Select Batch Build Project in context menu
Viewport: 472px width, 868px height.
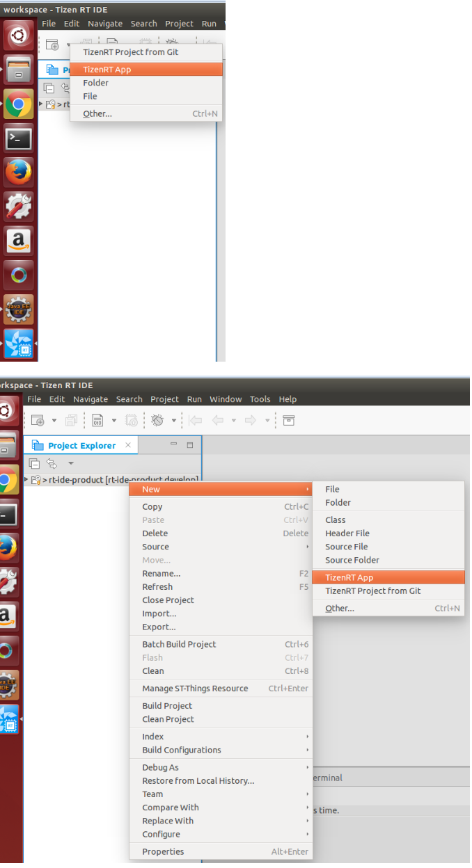click(x=179, y=644)
